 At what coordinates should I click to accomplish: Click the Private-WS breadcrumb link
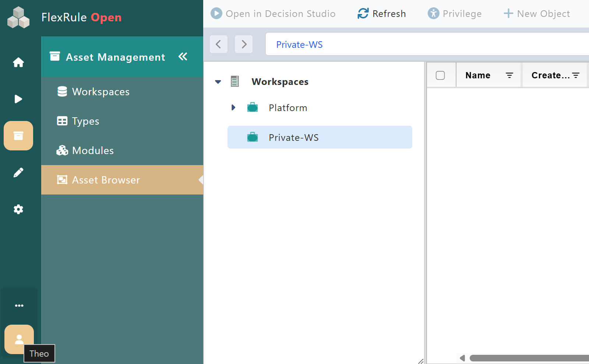pyautogui.click(x=299, y=44)
